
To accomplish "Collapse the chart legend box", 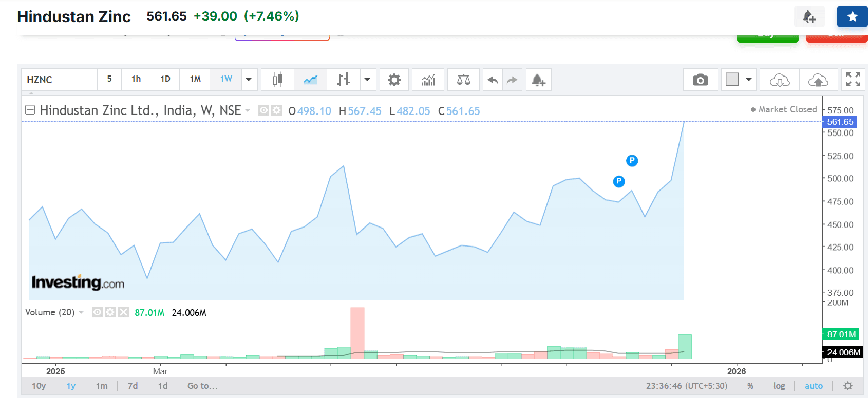I will point(30,110).
